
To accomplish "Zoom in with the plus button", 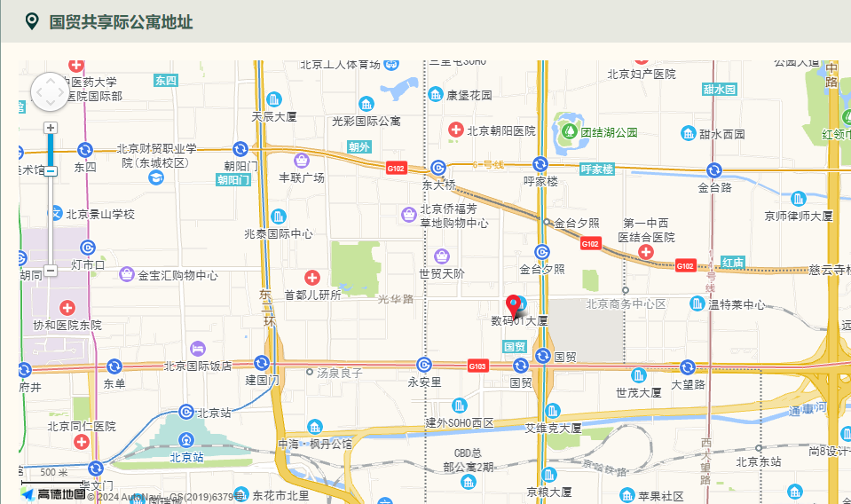I will coord(51,128).
